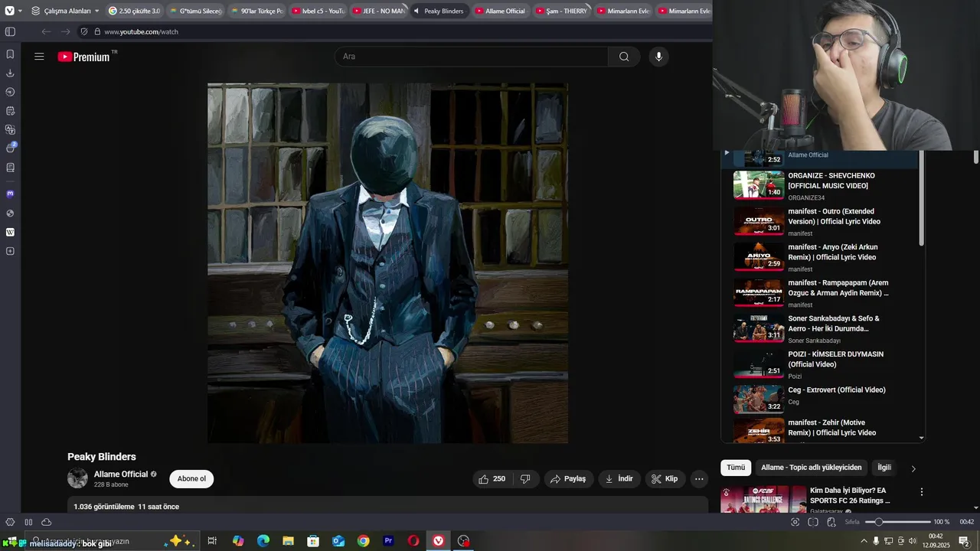Select manifest - Arıyo Zeki Arkun Remix
This screenshot has height=551, width=980.
click(x=819, y=258)
